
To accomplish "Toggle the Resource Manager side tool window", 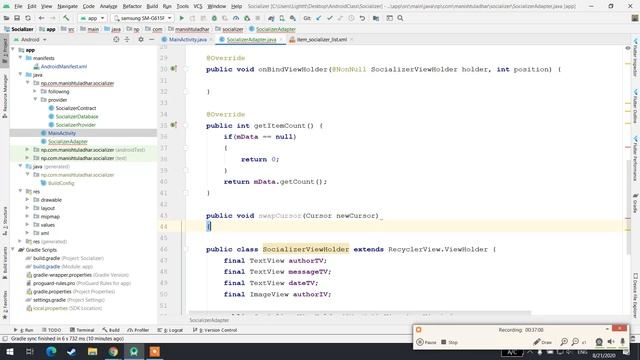I will point(5,96).
